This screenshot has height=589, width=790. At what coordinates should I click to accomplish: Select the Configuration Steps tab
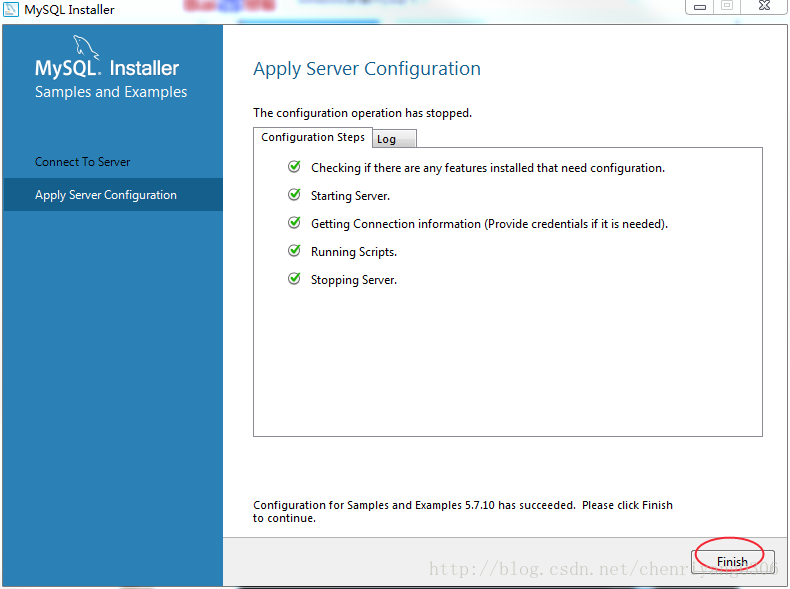(313, 138)
